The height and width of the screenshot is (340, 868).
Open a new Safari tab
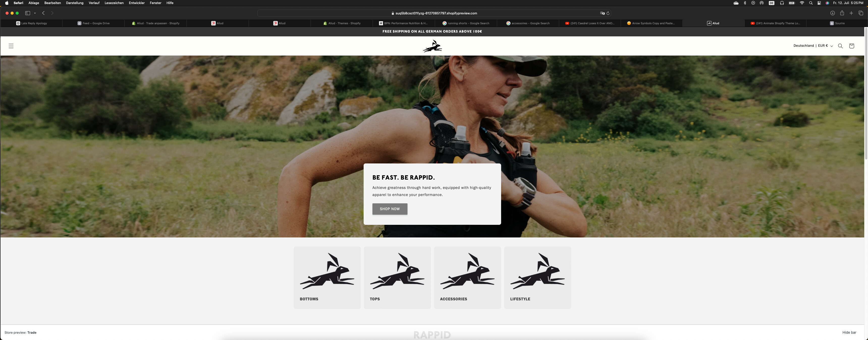pos(851,13)
